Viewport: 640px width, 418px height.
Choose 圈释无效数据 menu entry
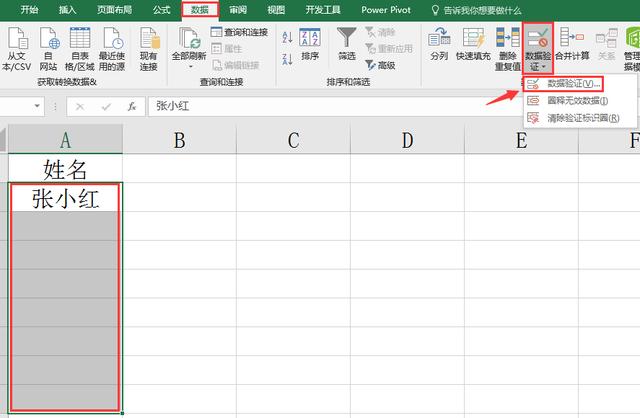tap(577, 101)
